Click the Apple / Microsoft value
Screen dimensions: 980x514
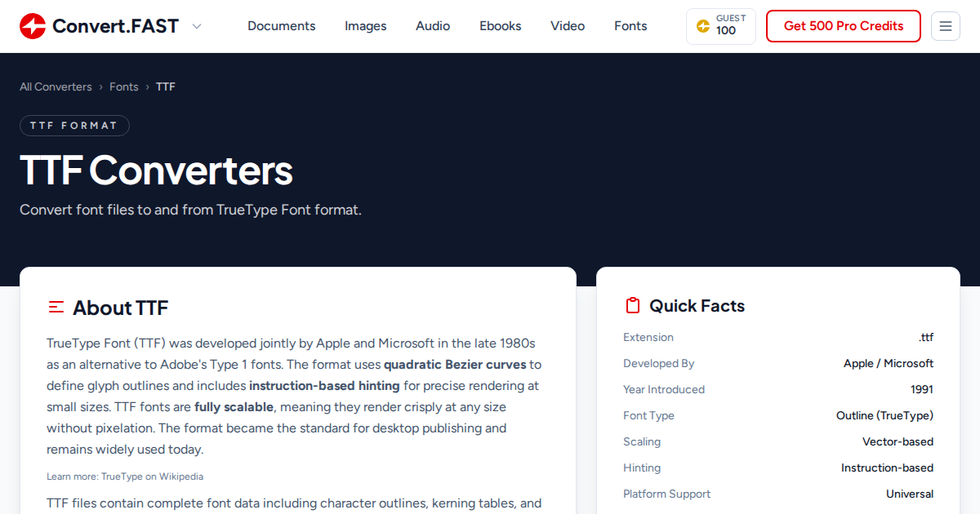[889, 363]
